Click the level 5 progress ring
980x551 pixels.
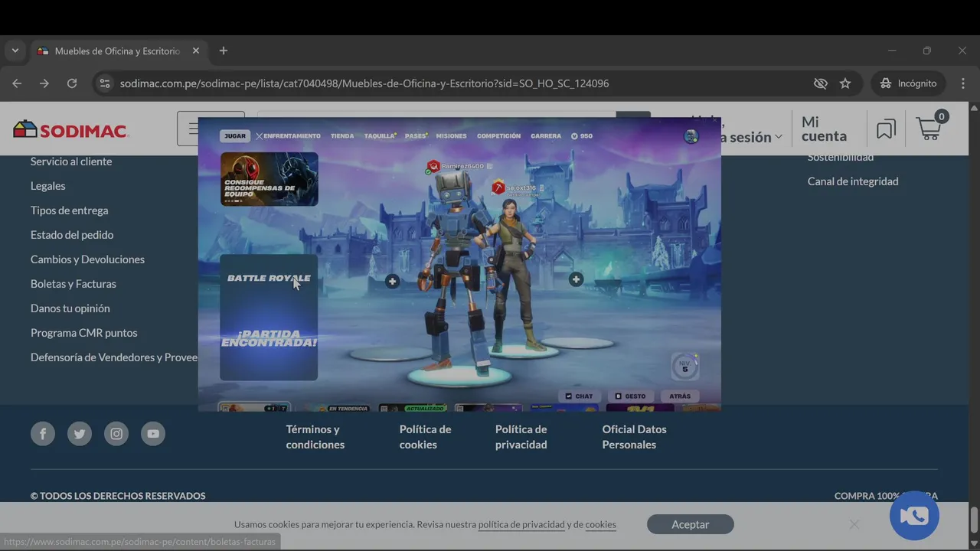(x=684, y=366)
